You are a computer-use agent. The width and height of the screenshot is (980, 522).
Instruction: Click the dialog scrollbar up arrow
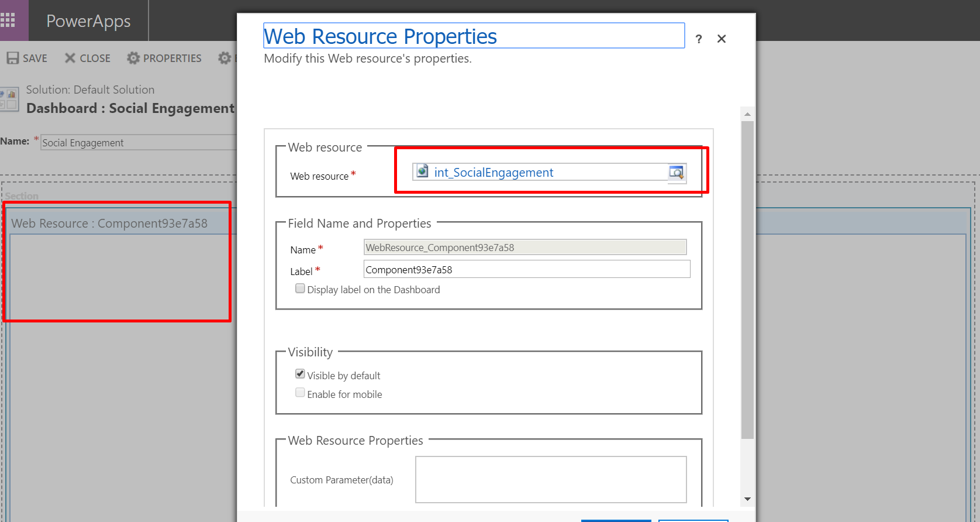tap(747, 114)
